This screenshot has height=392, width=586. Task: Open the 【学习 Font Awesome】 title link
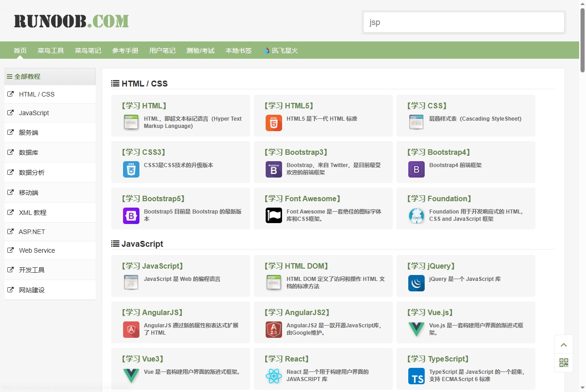303,199
